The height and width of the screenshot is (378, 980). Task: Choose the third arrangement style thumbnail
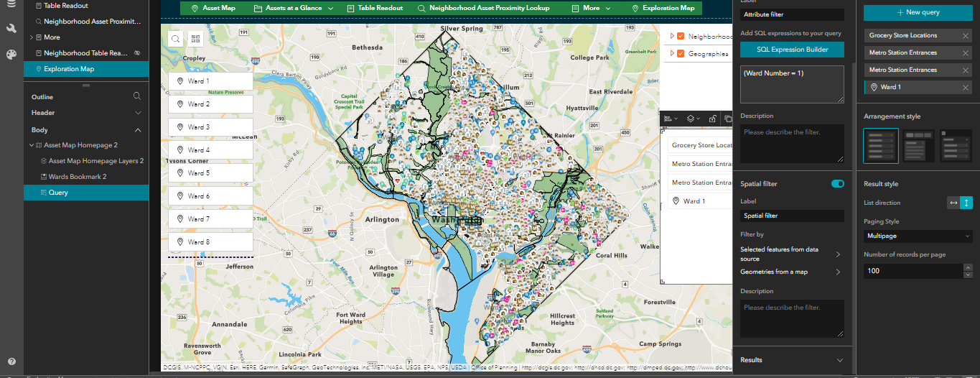pos(956,146)
